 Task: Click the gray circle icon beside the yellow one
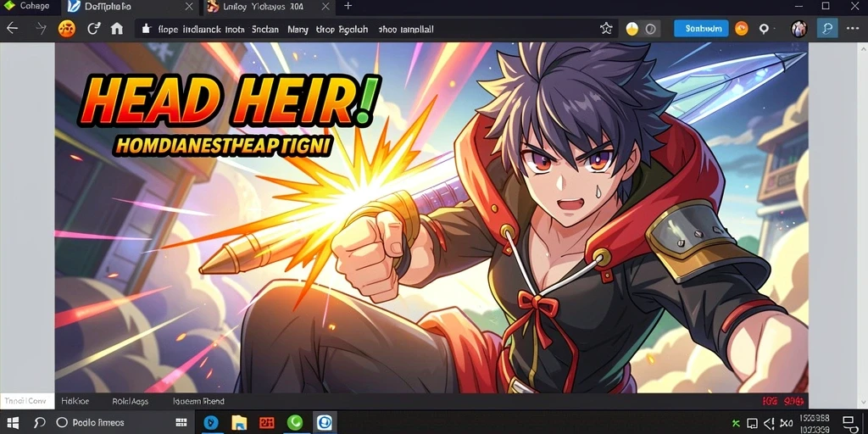[x=650, y=30]
